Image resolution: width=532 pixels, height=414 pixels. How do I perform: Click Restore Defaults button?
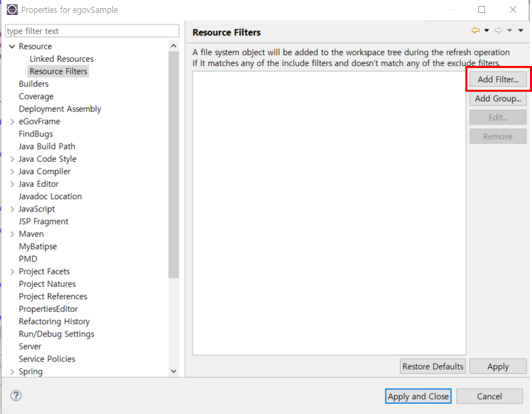pyautogui.click(x=433, y=366)
